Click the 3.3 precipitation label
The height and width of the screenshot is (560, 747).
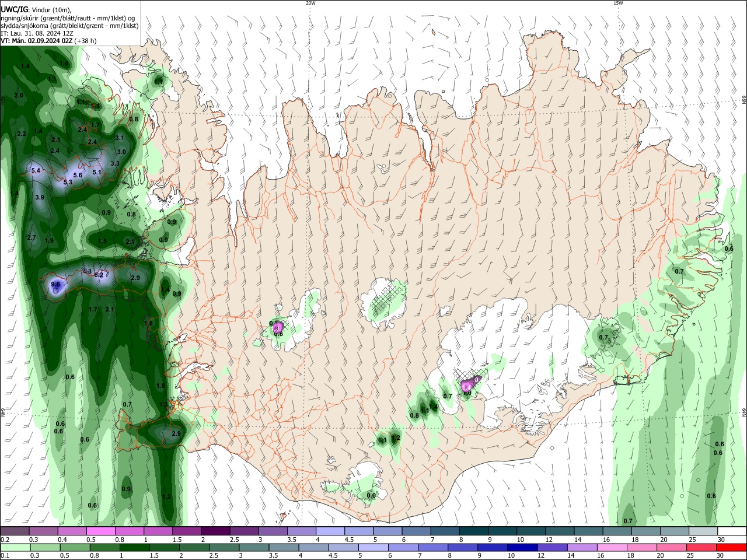[x=115, y=163]
